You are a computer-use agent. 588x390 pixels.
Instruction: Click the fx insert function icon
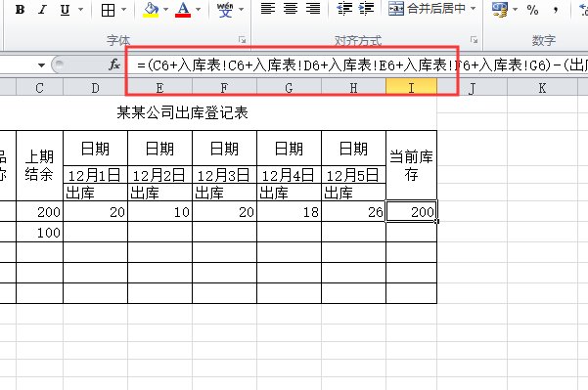point(114,65)
